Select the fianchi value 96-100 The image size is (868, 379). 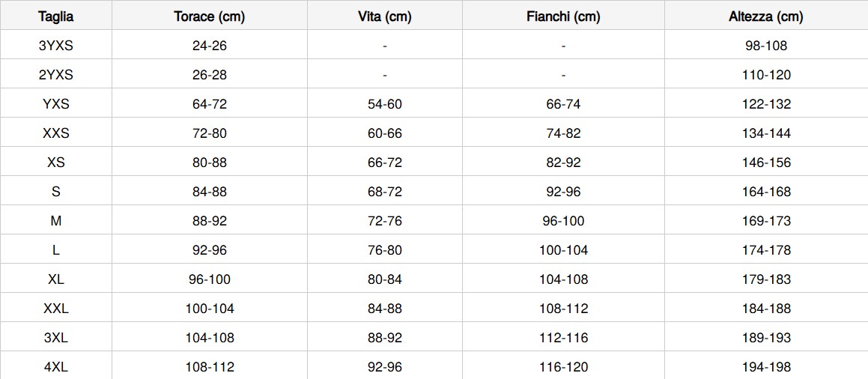(563, 221)
